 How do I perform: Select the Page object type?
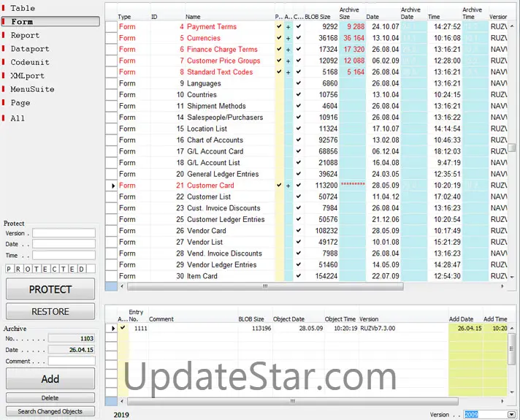pos(20,103)
